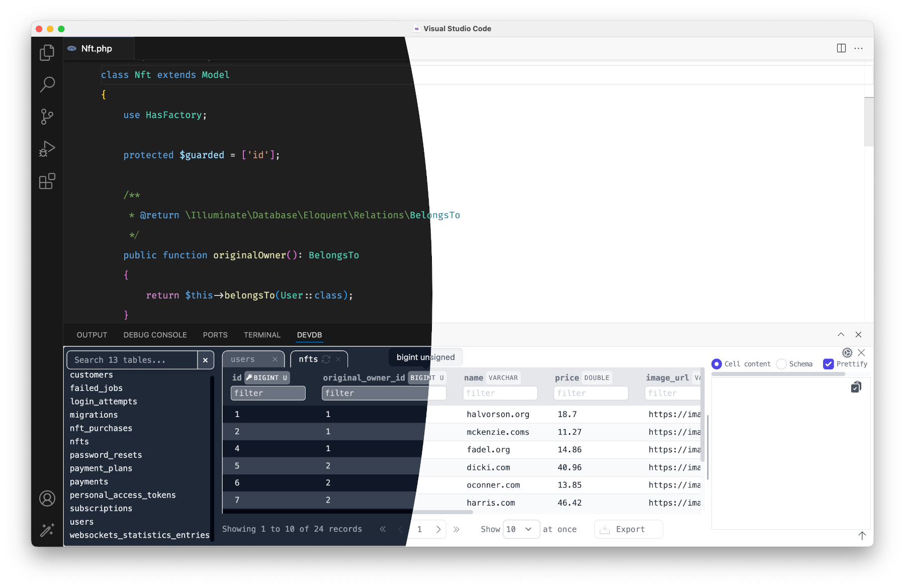Maximize the panel with the chevron
The image size is (905, 588).
(840, 334)
